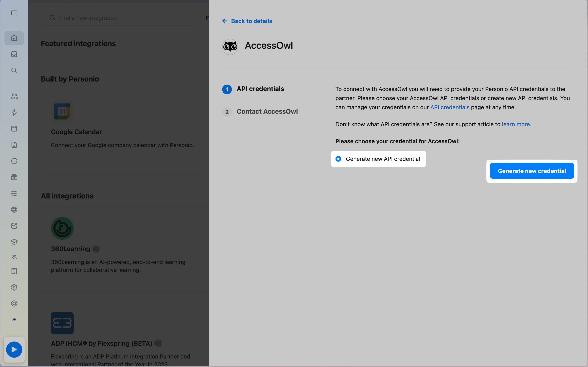Click the back arrow icon
This screenshot has height=367, width=588.
tap(225, 21)
